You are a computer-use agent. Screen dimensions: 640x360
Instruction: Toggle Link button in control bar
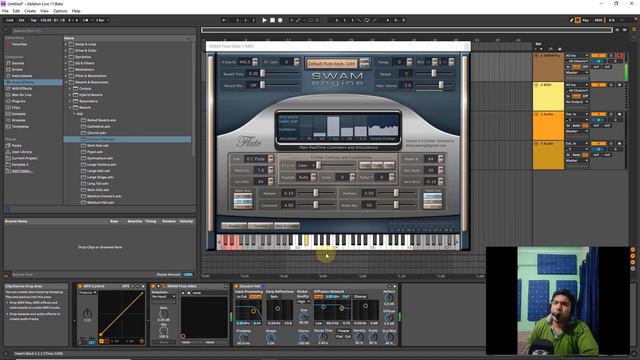tap(10, 20)
